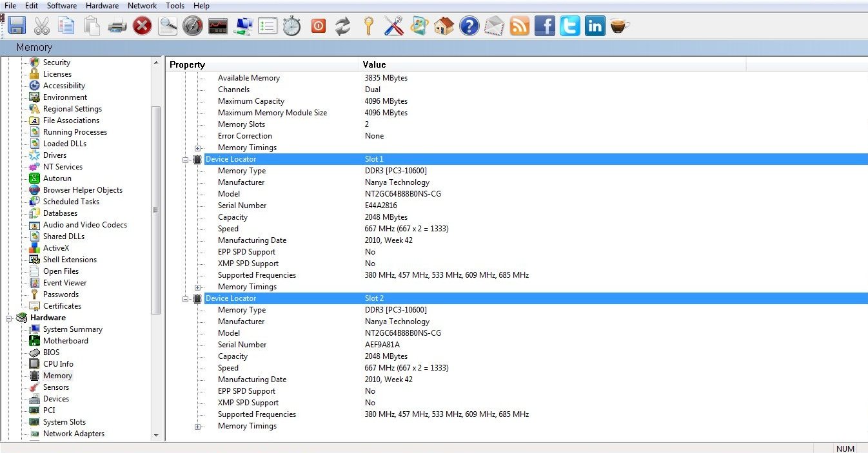Select Running Processes in the sidebar
Screen dimensions: 868x453
75,132
